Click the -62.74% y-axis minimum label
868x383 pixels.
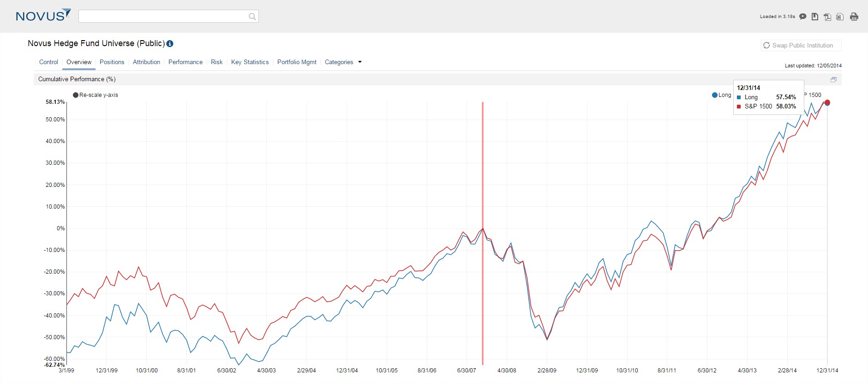tap(54, 365)
